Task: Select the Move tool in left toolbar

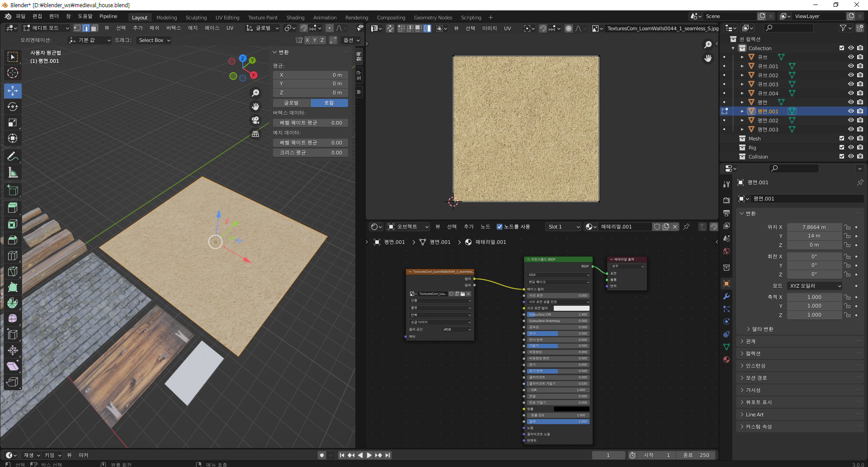Action: [13, 91]
